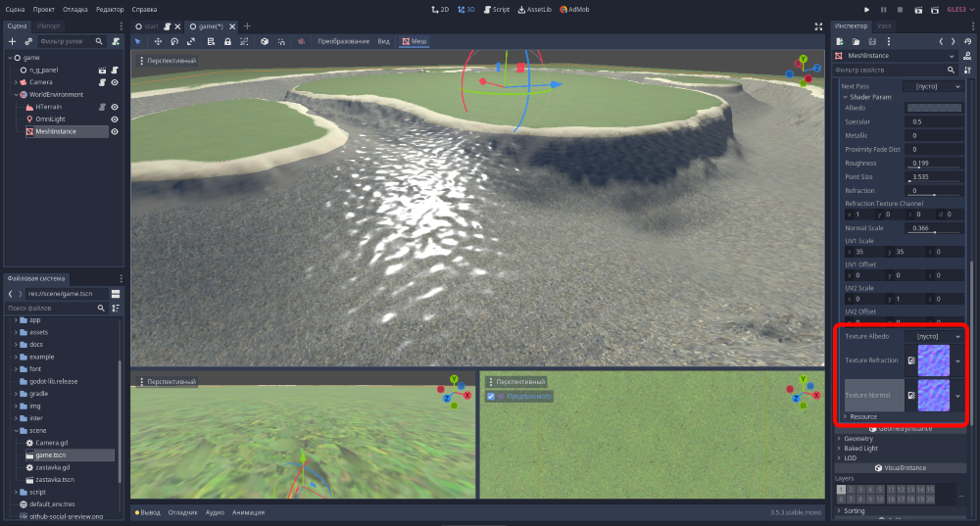Image resolution: width=980 pixels, height=526 pixels.
Task: Collapse the scene folder in file system
Action: click(17, 430)
